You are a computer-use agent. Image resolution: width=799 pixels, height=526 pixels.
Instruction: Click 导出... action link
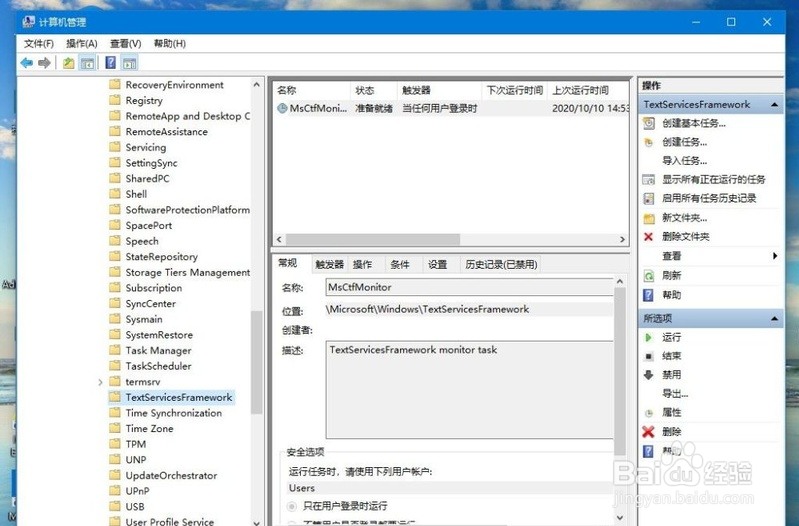tap(675, 394)
